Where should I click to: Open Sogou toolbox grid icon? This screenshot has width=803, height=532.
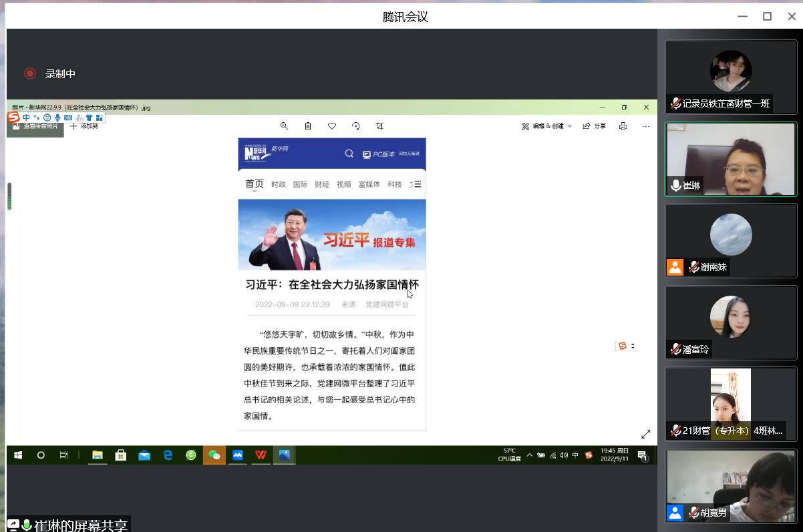click(99, 117)
